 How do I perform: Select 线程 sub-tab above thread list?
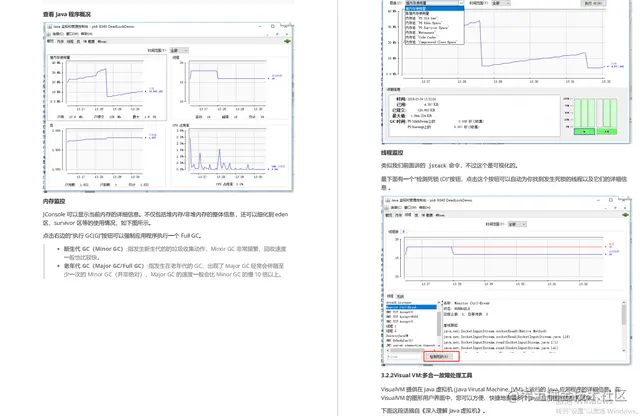[390, 296]
